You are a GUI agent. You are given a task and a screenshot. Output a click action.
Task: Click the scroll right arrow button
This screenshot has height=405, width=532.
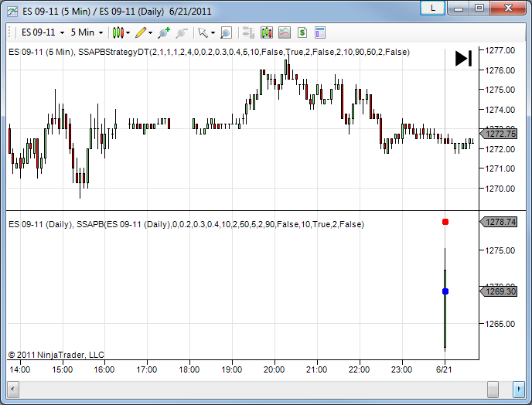pyautogui.click(x=519, y=389)
